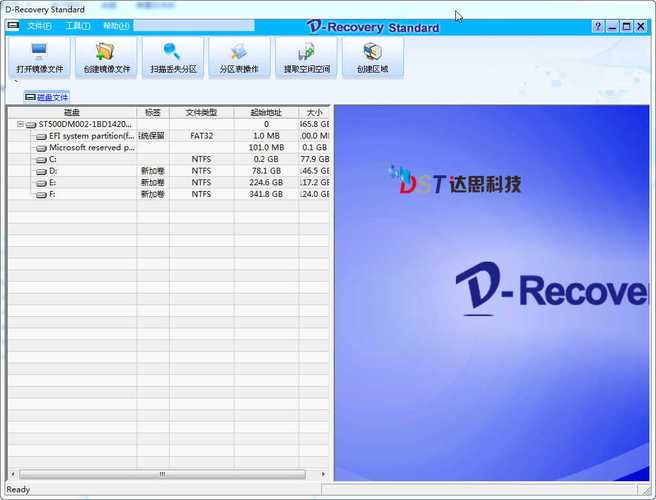Select the D: partition name
Image resolution: width=656 pixels, height=500 pixels.
pyautogui.click(x=53, y=171)
